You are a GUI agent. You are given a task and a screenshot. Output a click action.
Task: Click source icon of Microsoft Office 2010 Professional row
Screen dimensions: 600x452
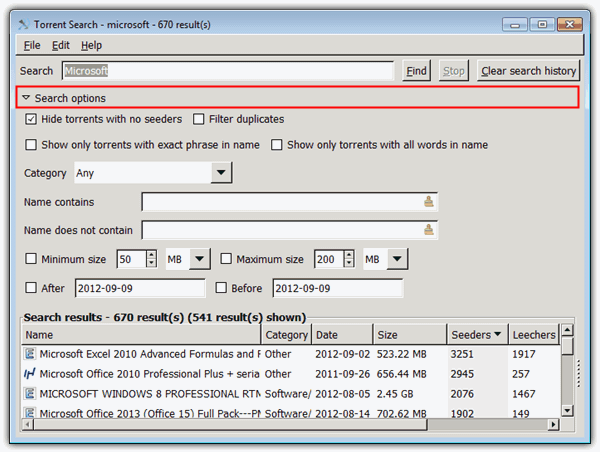29,373
